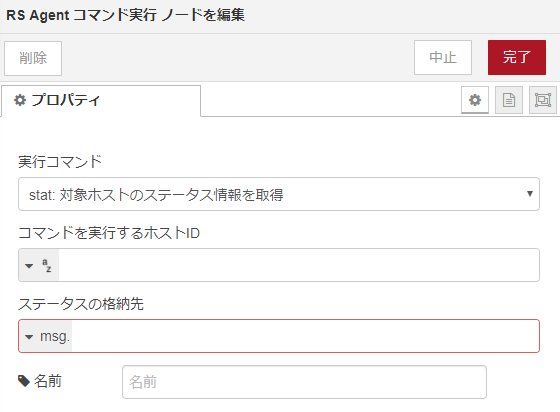Expand the 実行コマンド dropdown arrow

click(530, 194)
